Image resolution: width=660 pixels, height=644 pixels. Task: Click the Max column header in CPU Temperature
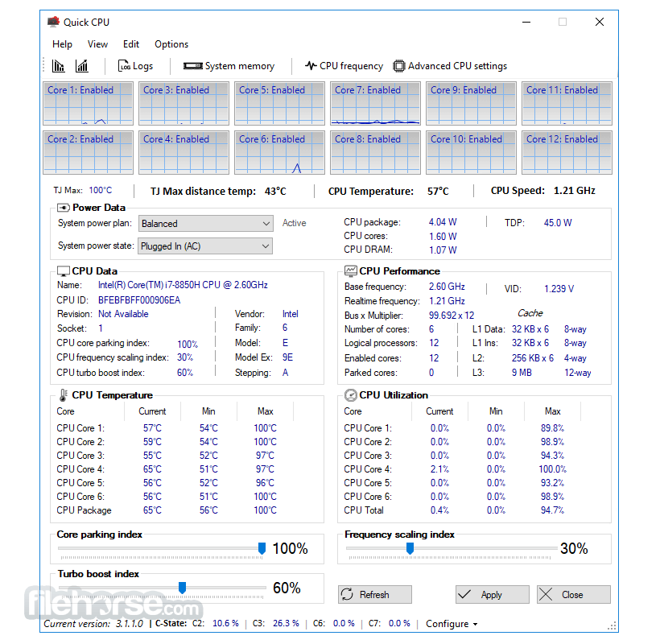pos(265,411)
